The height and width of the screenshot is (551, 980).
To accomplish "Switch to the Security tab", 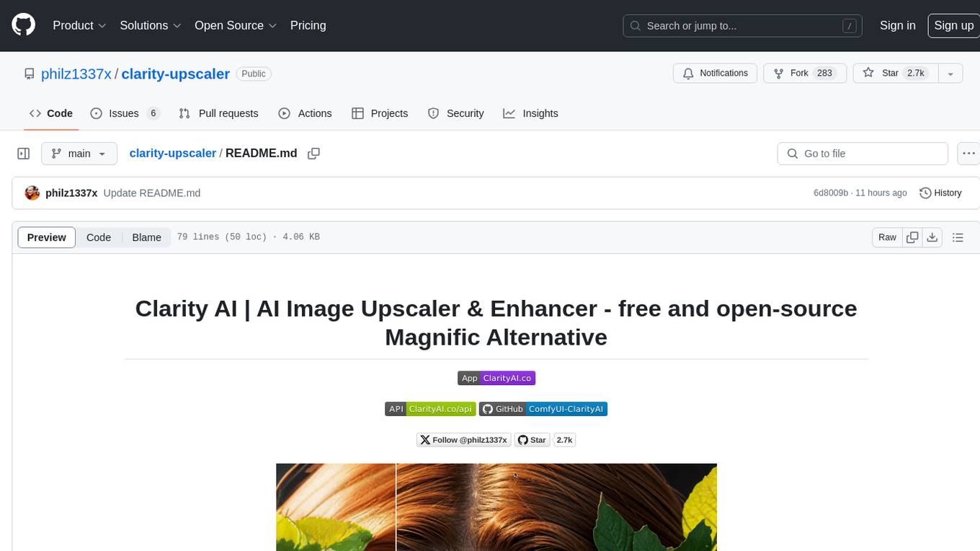I will click(x=455, y=113).
